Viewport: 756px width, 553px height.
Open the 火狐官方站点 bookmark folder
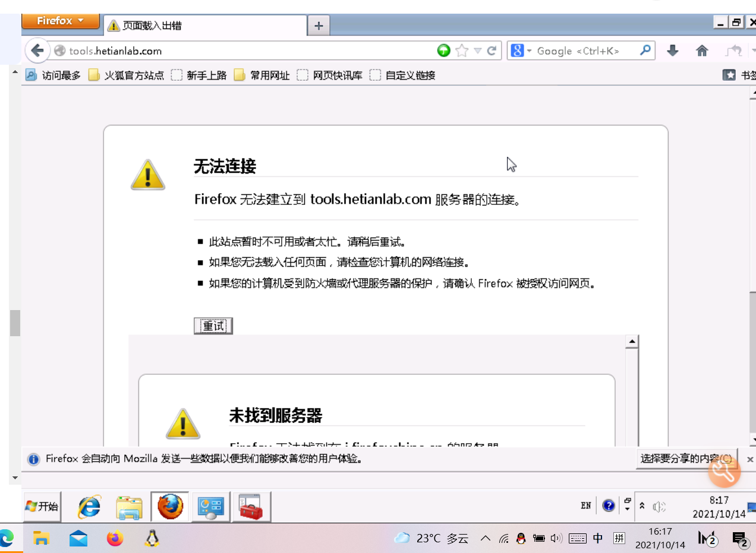(126, 75)
